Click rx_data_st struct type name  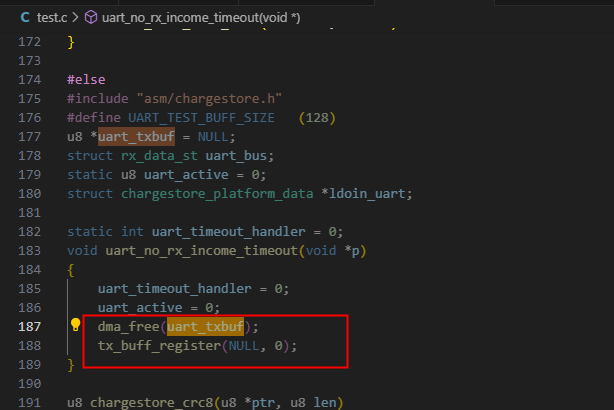tap(159, 156)
